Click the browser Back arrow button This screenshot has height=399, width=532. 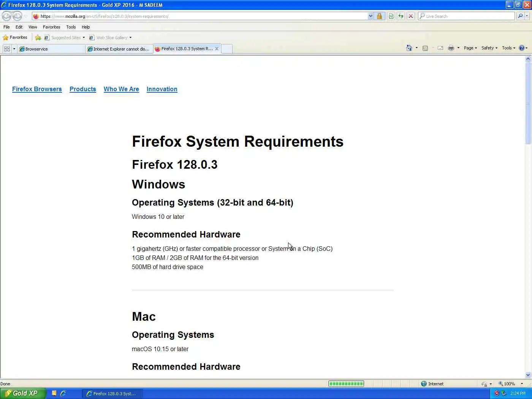[6, 16]
